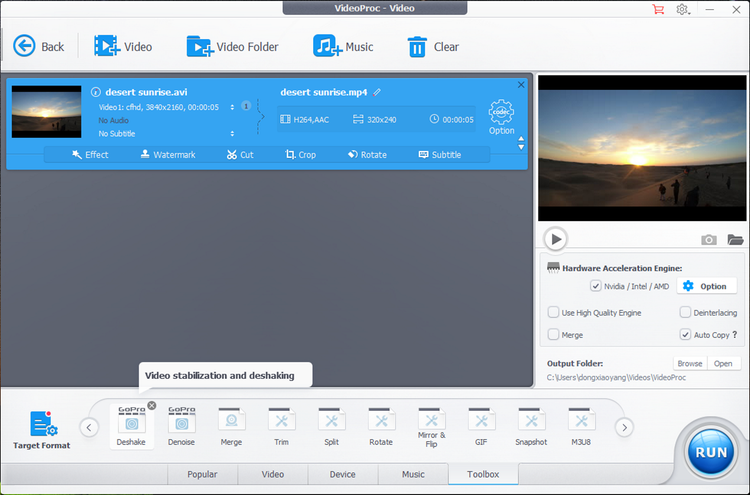Add a video with the Video button
Viewport: 750px width, 495px height.
coord(123,46)
